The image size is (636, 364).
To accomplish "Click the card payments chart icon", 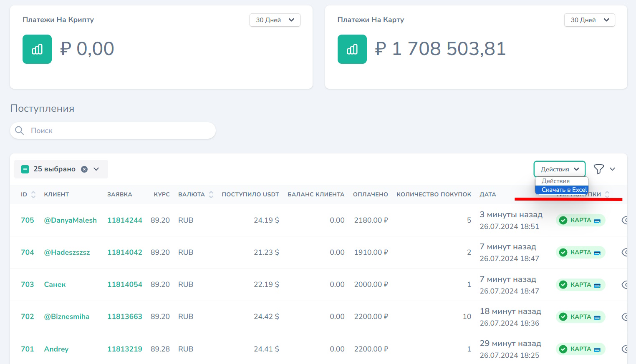I will point(352,49).
